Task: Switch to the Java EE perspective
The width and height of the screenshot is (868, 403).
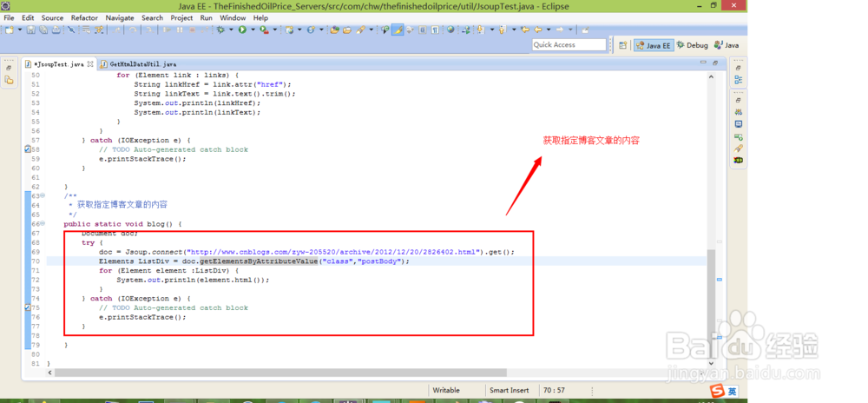Action: point(654,45)
